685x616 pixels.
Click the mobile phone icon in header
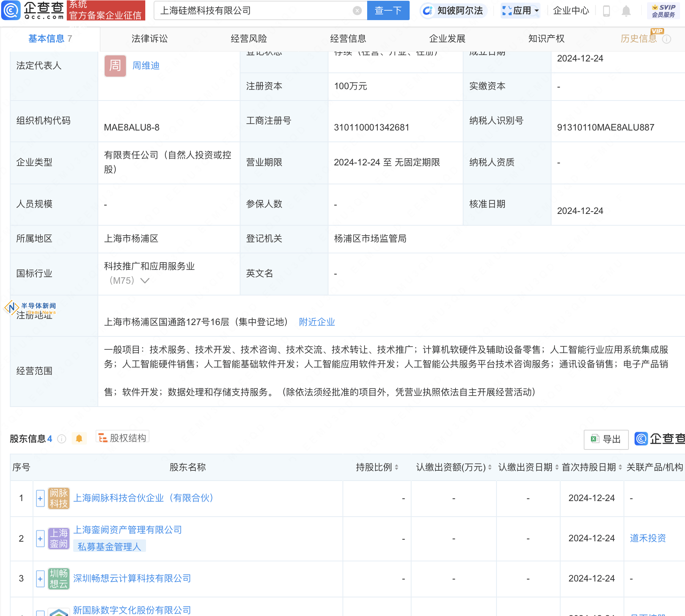tap(606, 11)
